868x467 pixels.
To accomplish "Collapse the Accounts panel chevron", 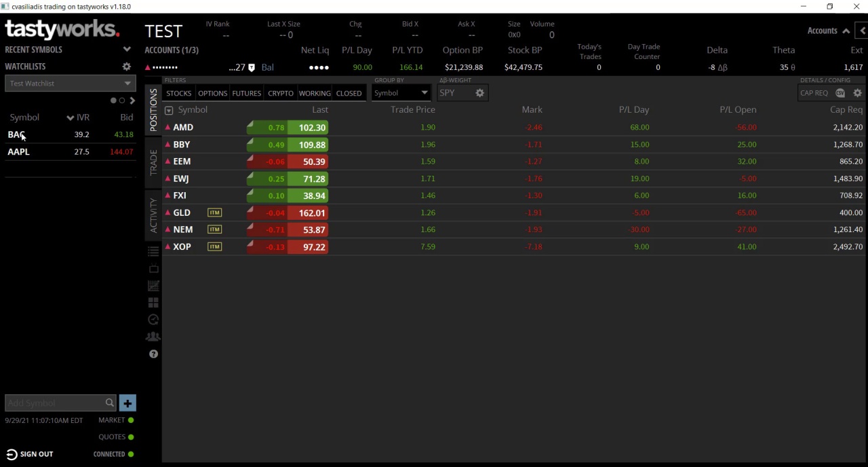I will click(x=846, y=31).
